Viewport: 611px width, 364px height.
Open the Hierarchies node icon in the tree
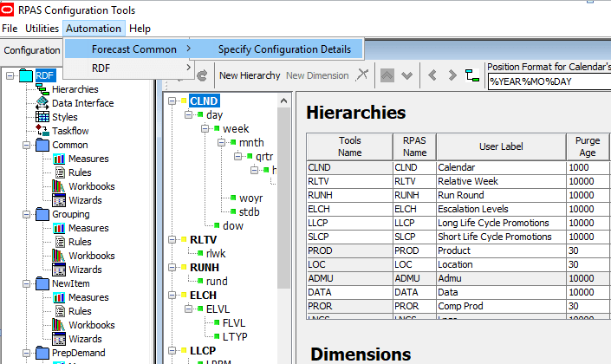42,89
